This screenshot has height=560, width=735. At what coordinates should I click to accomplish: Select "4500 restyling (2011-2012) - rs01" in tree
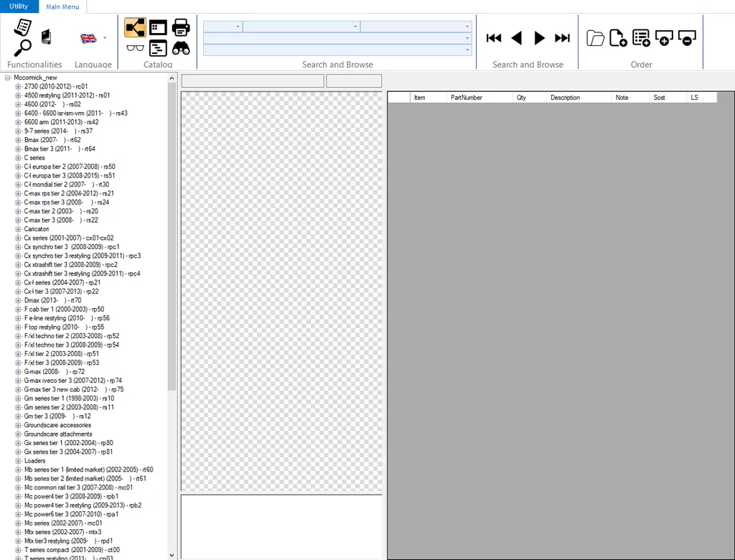pos(67,95)
